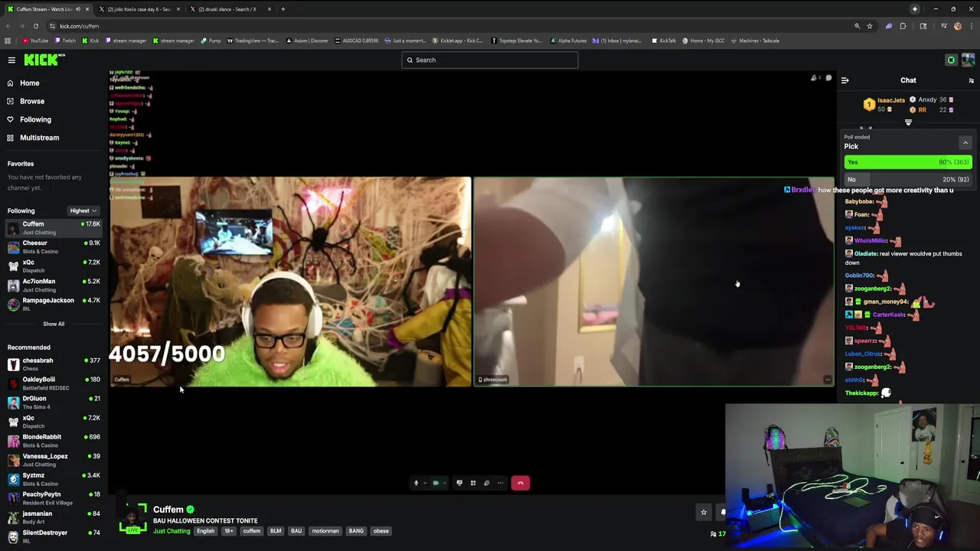Collapse the chat panel arrow icon
This screenshot has width=980, height=551.
point(845,80)
